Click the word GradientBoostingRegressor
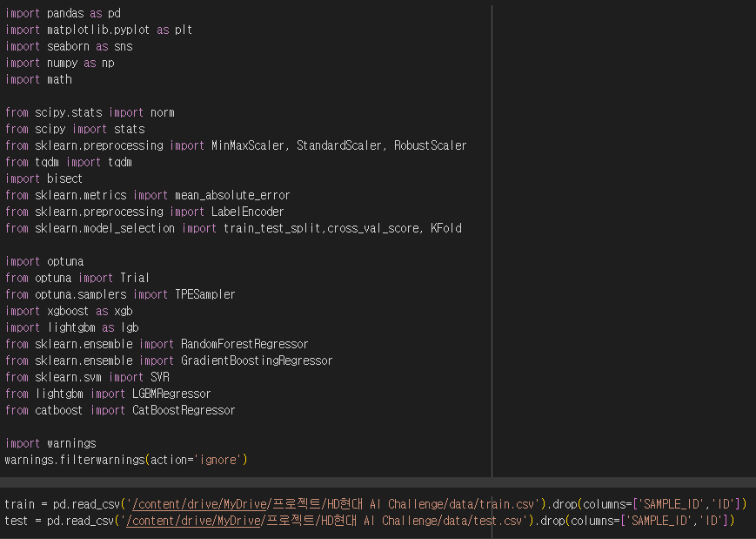The height and width of the screenshot is (539, 756). click(x=257, y=360)
